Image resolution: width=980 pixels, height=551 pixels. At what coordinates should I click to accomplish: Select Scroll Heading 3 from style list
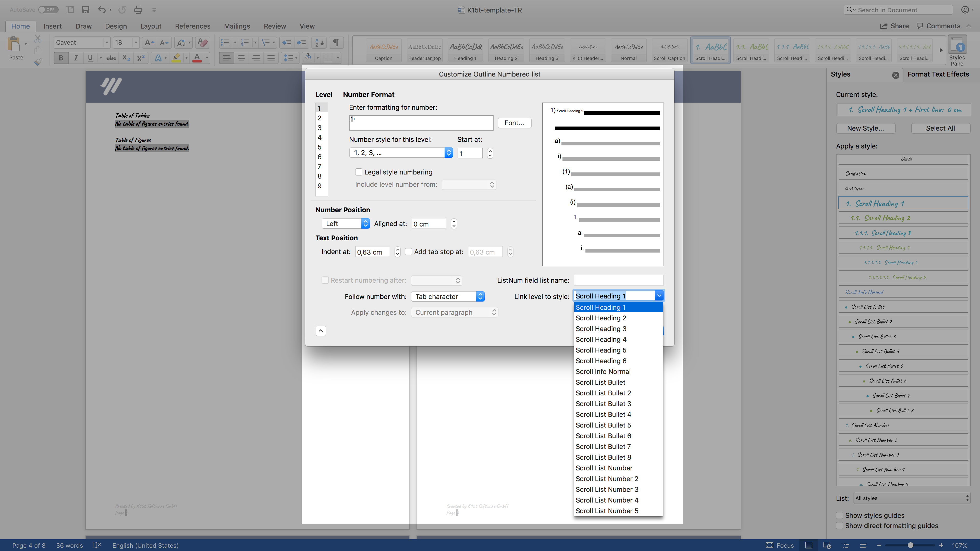tap(601, 329)
